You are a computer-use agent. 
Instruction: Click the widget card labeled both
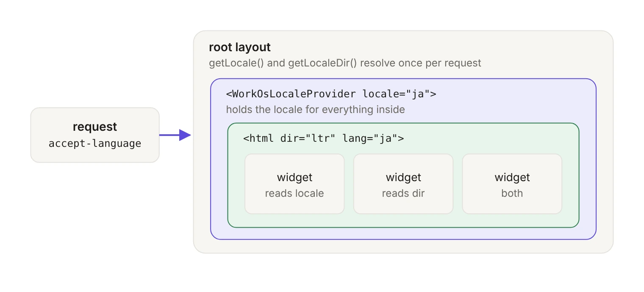click(512, 184)
